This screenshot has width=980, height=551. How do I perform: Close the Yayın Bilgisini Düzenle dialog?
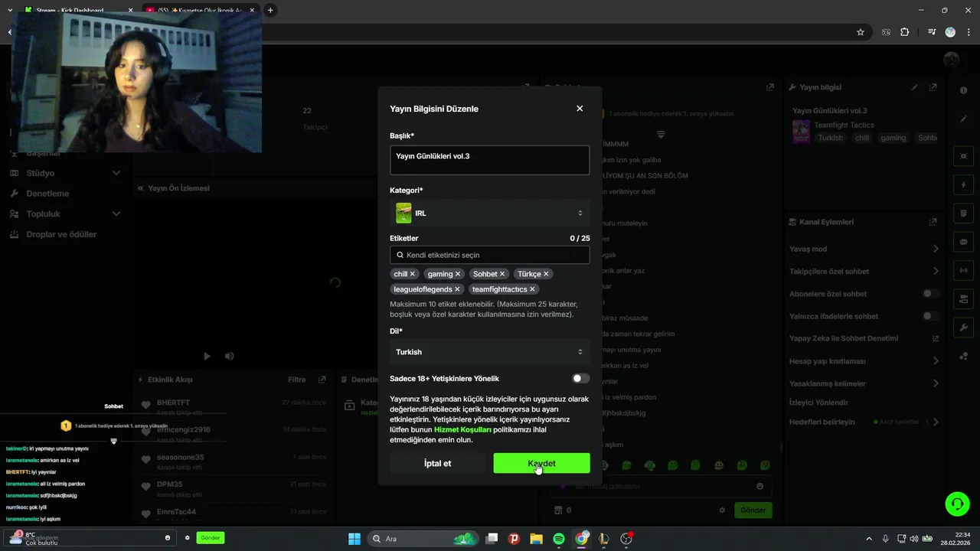coord(580,109)
